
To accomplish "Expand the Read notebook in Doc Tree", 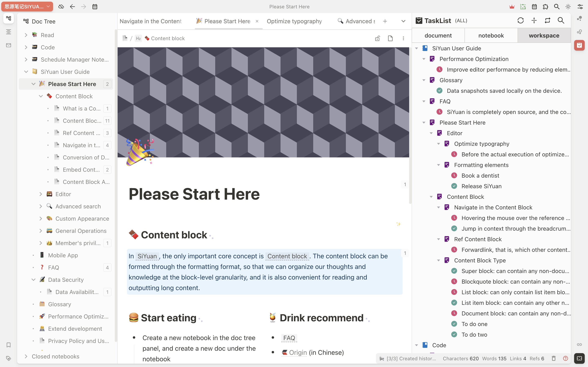I will point(26,35).
